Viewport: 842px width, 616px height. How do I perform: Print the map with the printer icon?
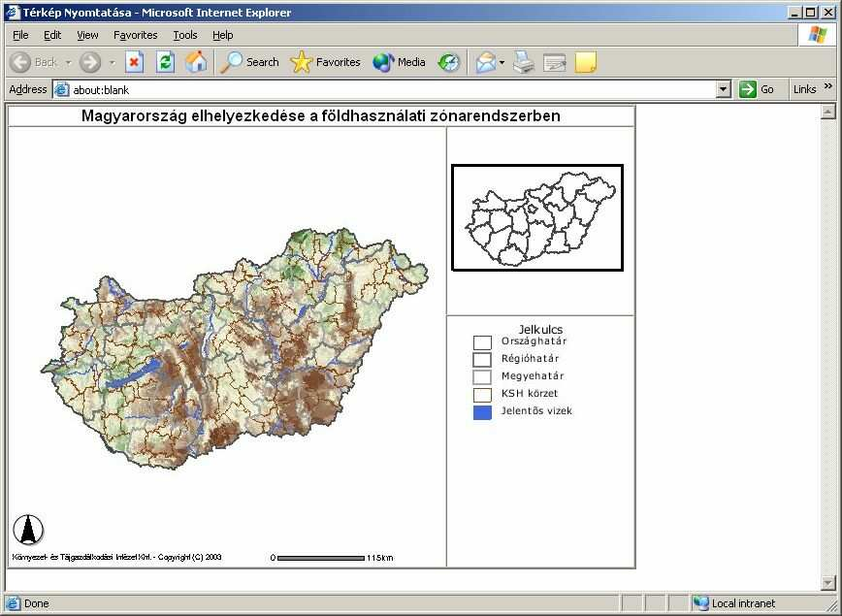point(523,62)
